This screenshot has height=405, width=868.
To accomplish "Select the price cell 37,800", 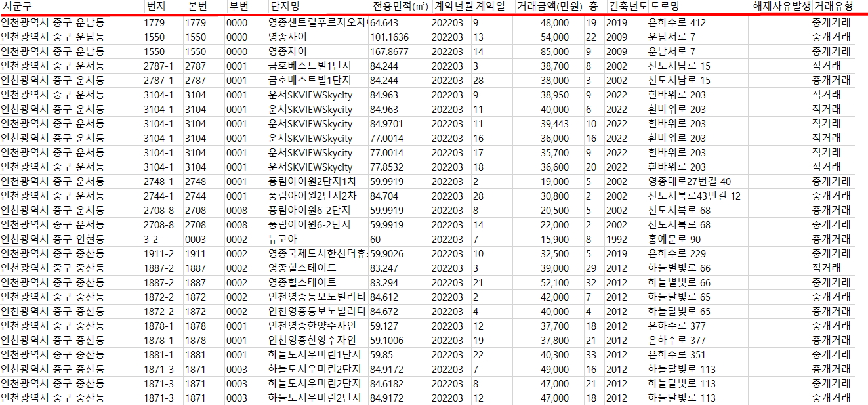I will [x=555, y=341].
